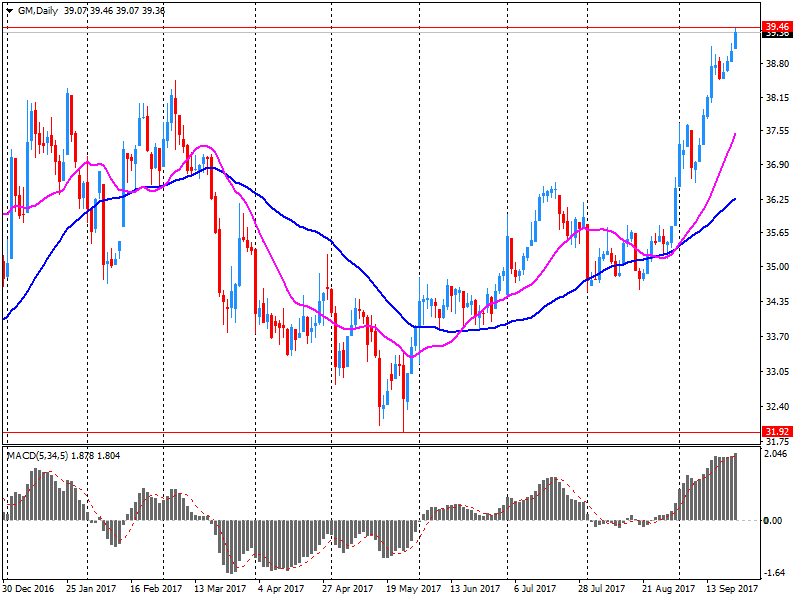Click the 13 Sep 2017 date label
Viewport: 800px width, 600px height.
click(732, 589)
